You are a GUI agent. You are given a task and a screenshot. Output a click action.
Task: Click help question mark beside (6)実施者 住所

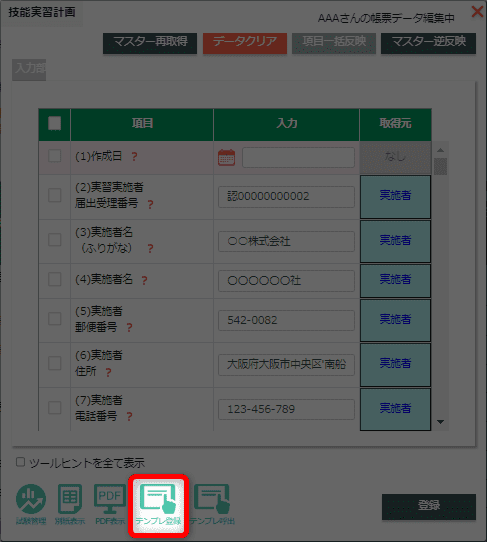pyautogui.click(x=108, y=372)
